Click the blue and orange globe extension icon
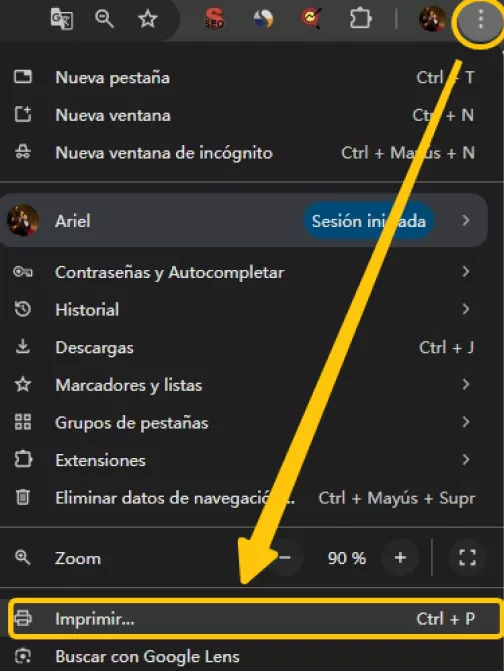 263,19
